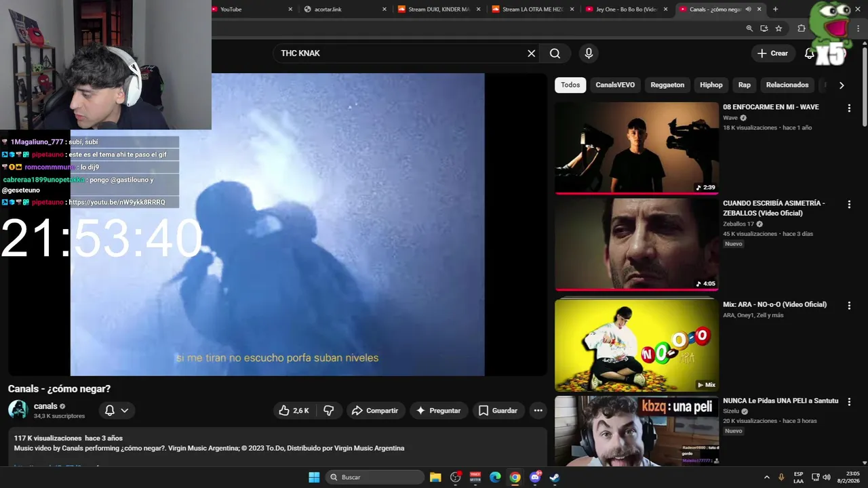Open the Chrome zoom magnifier icon

coord(749,28)
